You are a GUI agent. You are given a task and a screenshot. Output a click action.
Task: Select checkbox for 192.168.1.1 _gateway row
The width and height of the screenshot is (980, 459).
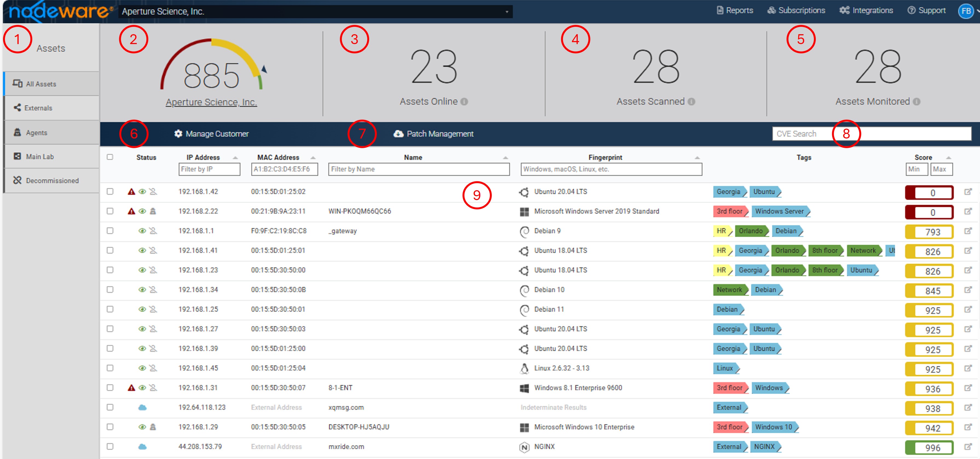pyautogui.click(x=110, y=231)
